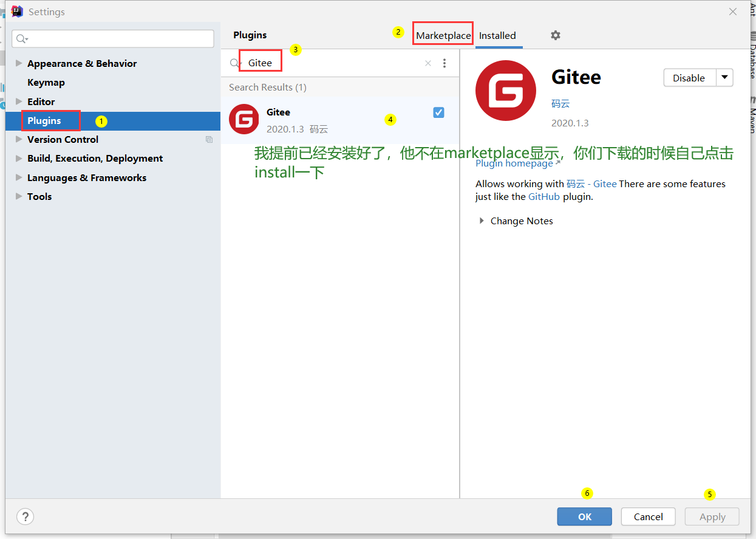Open the 码云 - Gitee link in description
Screen dimensions: 756x539
tap(591, 184)
